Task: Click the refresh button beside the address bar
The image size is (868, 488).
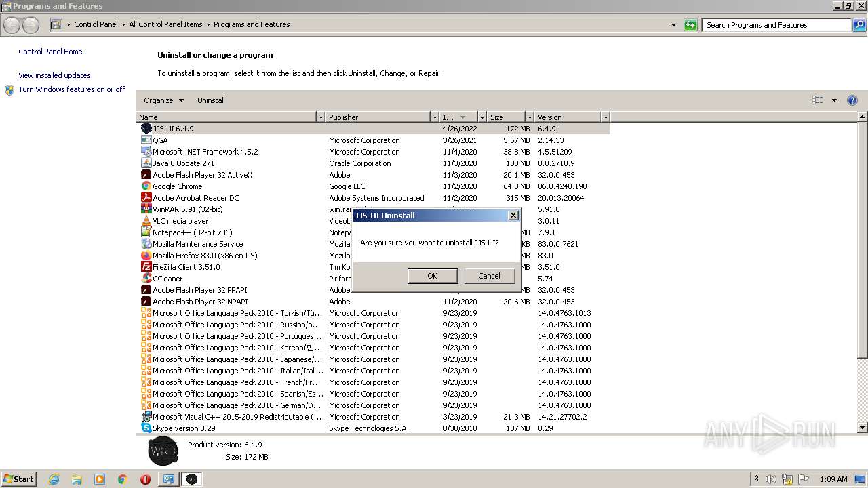Action: pos(690,25)
